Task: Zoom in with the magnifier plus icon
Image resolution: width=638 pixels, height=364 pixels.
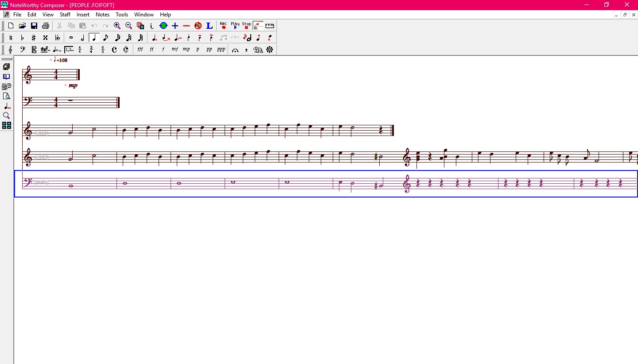Action: [x=117, y=26]
